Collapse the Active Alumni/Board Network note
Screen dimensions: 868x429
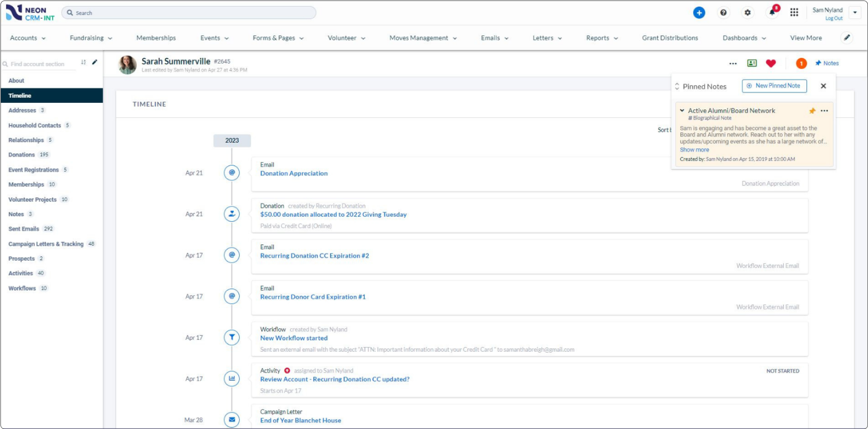coord(682,110)
